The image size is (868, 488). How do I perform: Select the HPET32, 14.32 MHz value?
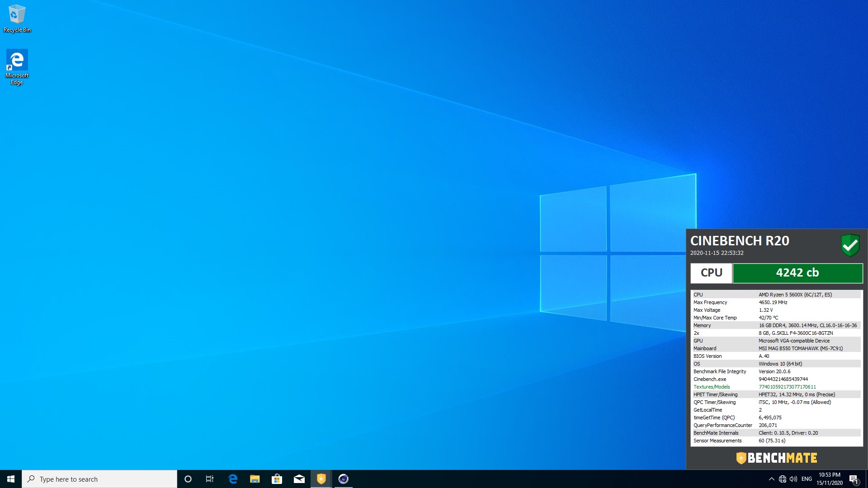797,394
